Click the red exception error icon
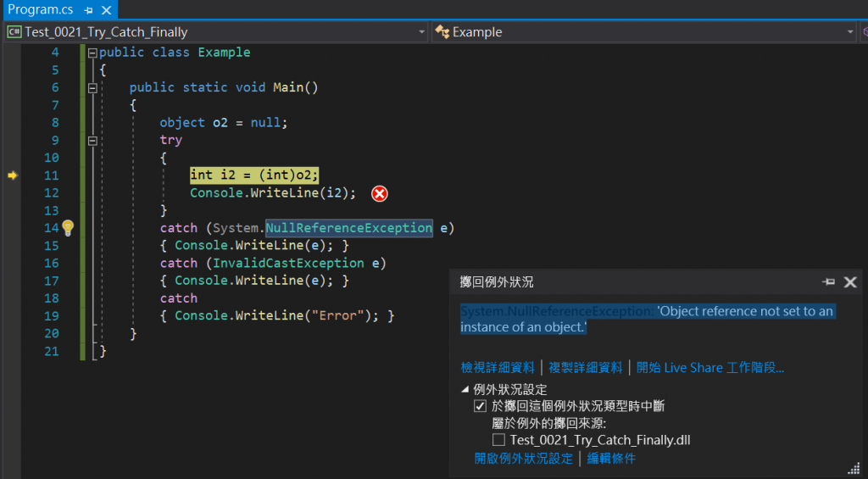Viewport: 868px width, 479px height. [379, 193]
